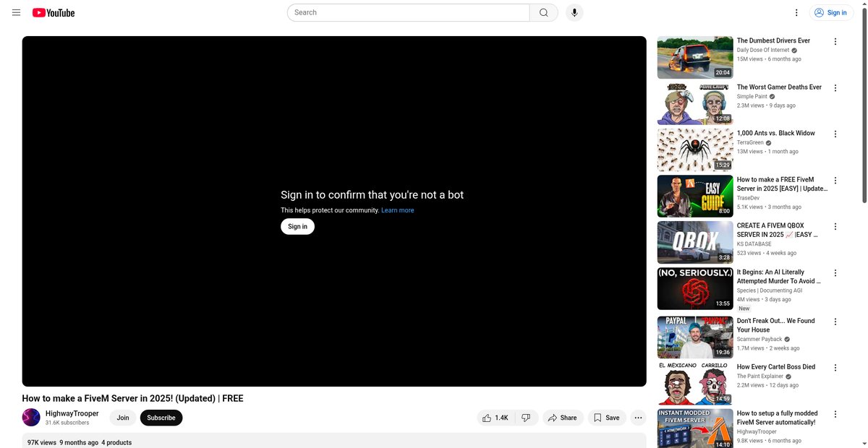Save the video to a playlist
The width and height of the screenshot is (868, 448).
pyautogui.click(x=607, y=418)
